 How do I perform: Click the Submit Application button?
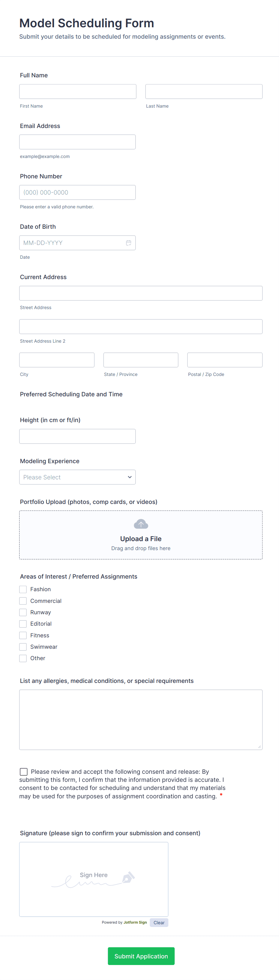(x=141, y=956)
